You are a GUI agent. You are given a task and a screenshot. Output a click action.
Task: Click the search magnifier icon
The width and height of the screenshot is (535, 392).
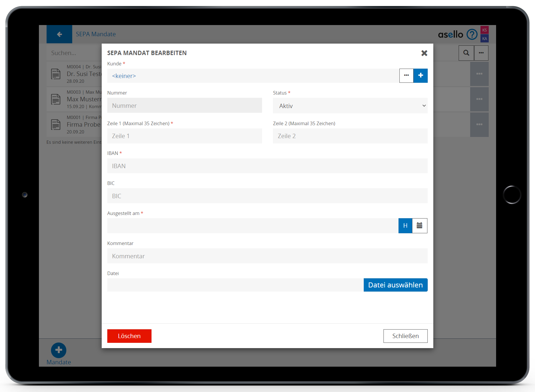(x=466, y=53)
